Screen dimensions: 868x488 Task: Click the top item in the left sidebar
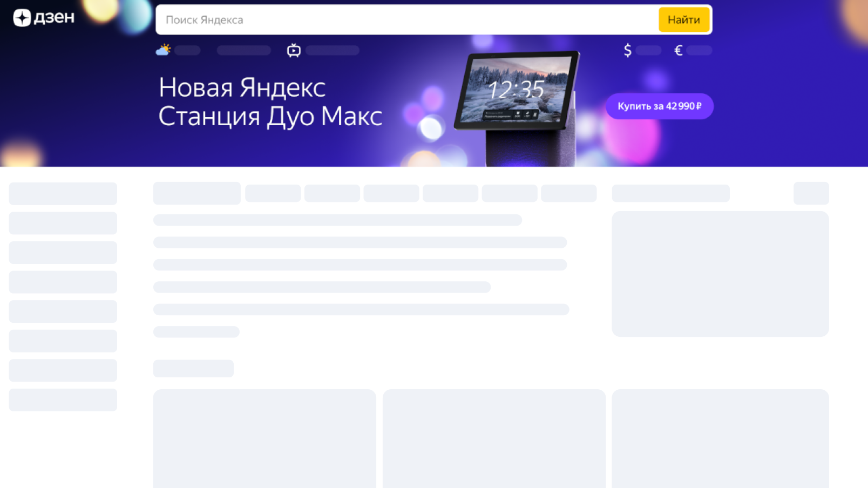63,193
